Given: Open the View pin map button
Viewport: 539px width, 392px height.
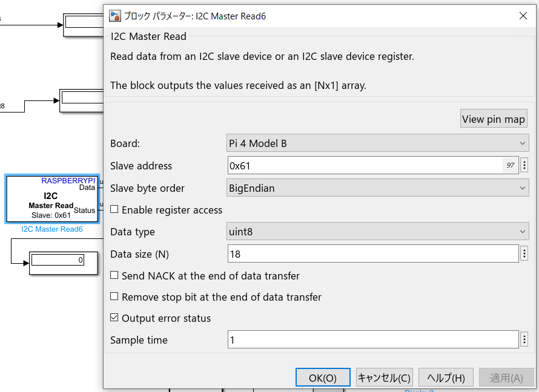Looking at the screenshot, I should pyautogui.click(x=494, y=119).
